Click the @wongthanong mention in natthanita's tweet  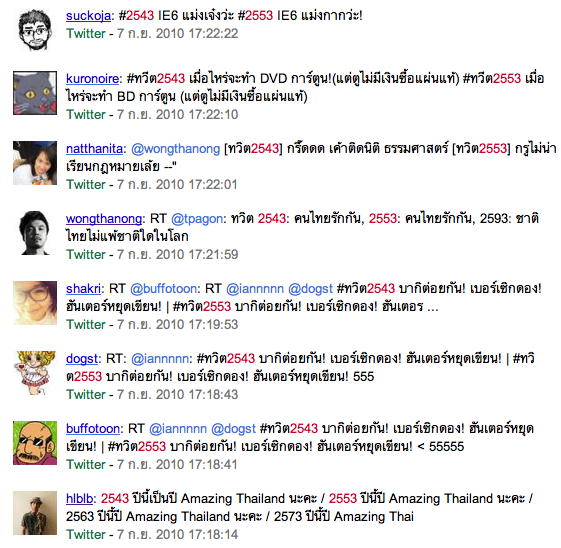pyautogui.click(x=175, y=149)
